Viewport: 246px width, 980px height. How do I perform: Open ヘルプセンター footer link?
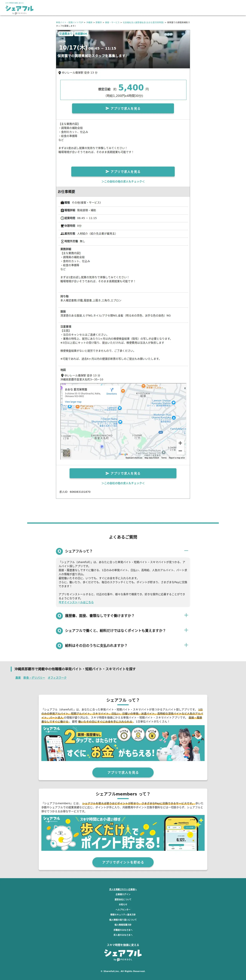click(123, 910)
